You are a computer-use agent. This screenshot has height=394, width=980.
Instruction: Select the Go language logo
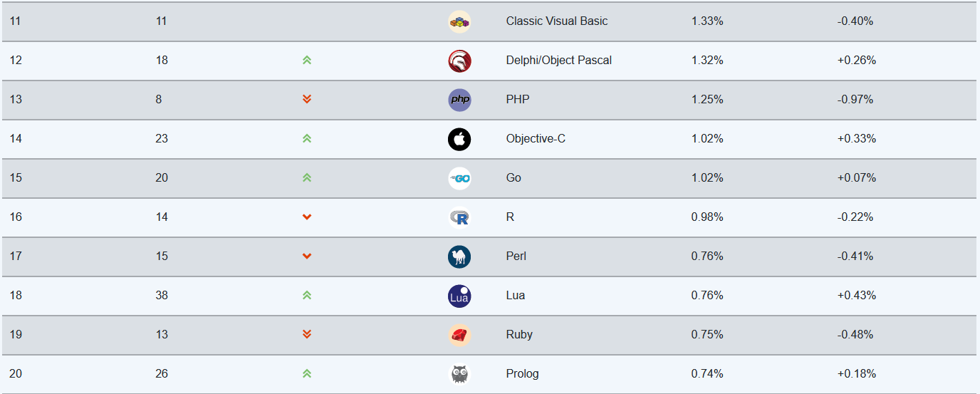[x=459, y=178]
